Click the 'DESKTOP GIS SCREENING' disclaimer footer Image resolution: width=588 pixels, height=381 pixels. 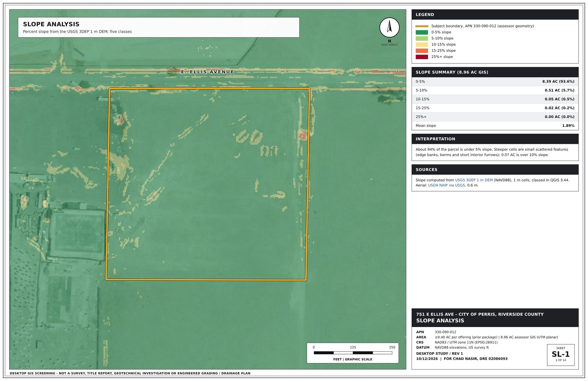point(130,373)
